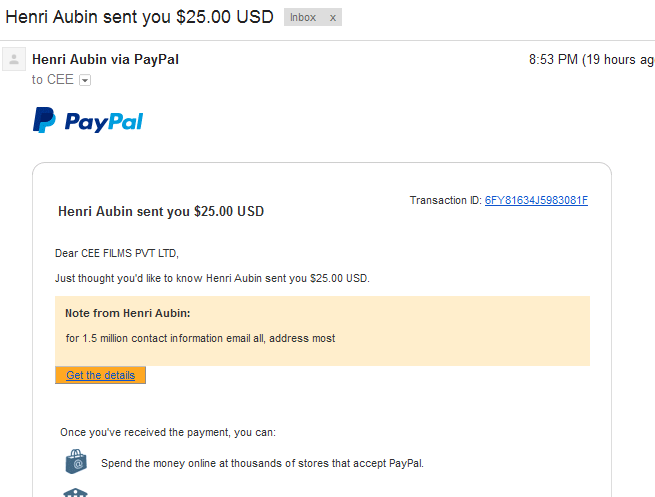Click sender name Henri Aubin via PayPal
This screenshot has width=655, height=497.
click(x=105, y=59)
